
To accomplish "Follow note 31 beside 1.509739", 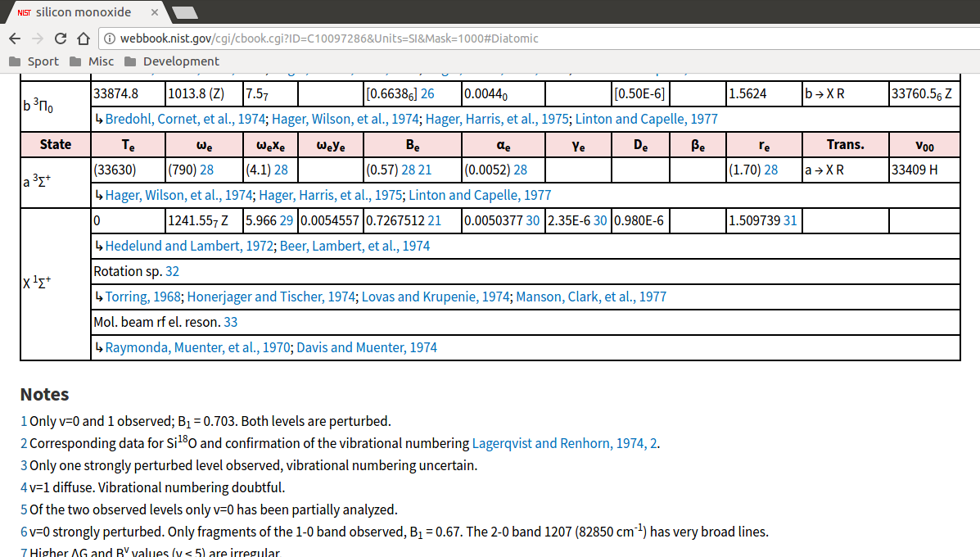I will [790, 220].
